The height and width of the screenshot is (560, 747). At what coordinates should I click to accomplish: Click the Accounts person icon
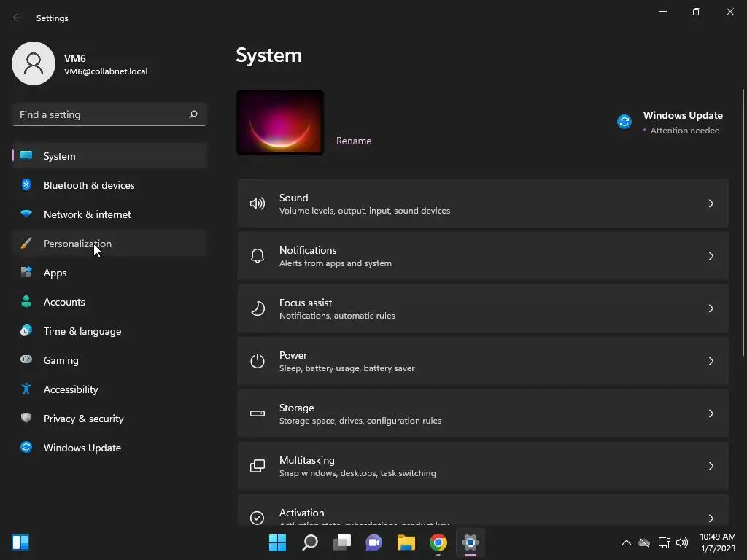pos(26,301)
